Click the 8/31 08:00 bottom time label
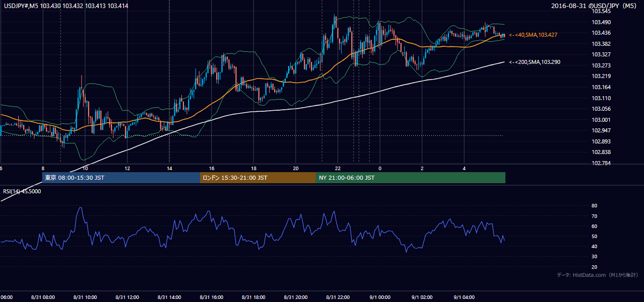The height and width of the screenshot is (302, 644). pyautogui.click(x=43, y=297)
